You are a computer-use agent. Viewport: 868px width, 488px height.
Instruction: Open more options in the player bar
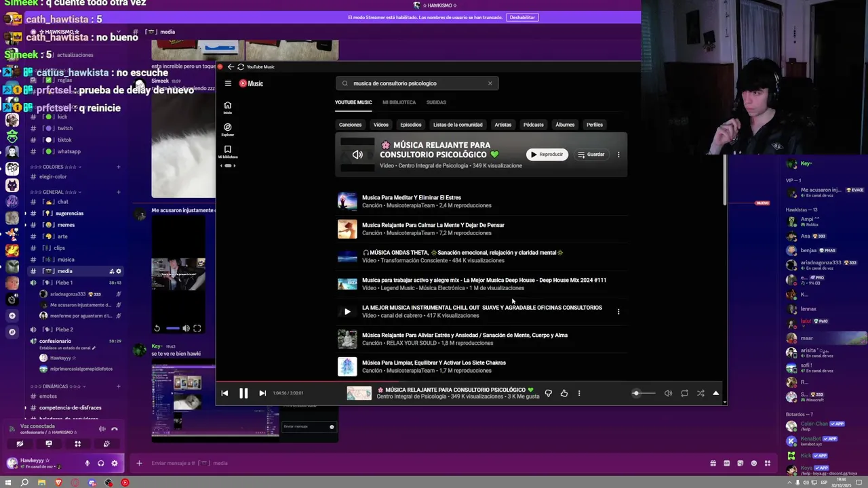click(x=579, y=393)
